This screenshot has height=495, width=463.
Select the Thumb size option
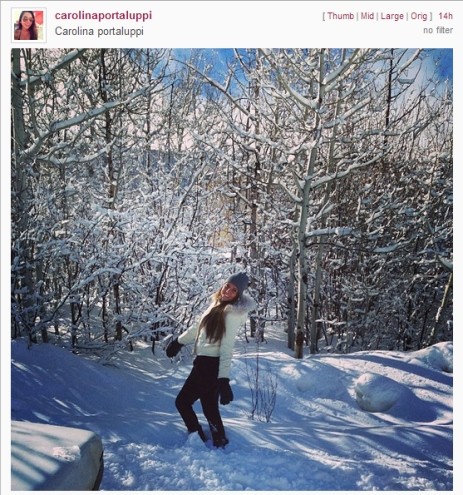point(341,16)
